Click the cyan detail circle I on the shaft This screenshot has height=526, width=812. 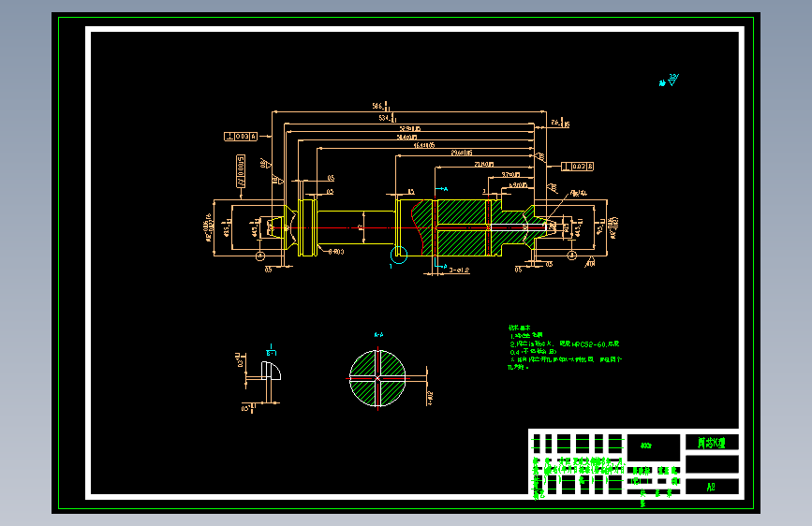[399, 255]
